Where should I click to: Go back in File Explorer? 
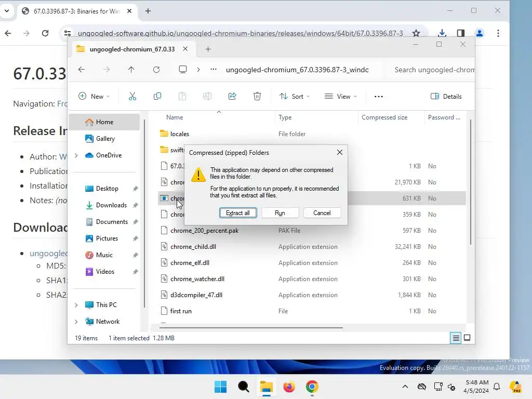click(82, 70)
